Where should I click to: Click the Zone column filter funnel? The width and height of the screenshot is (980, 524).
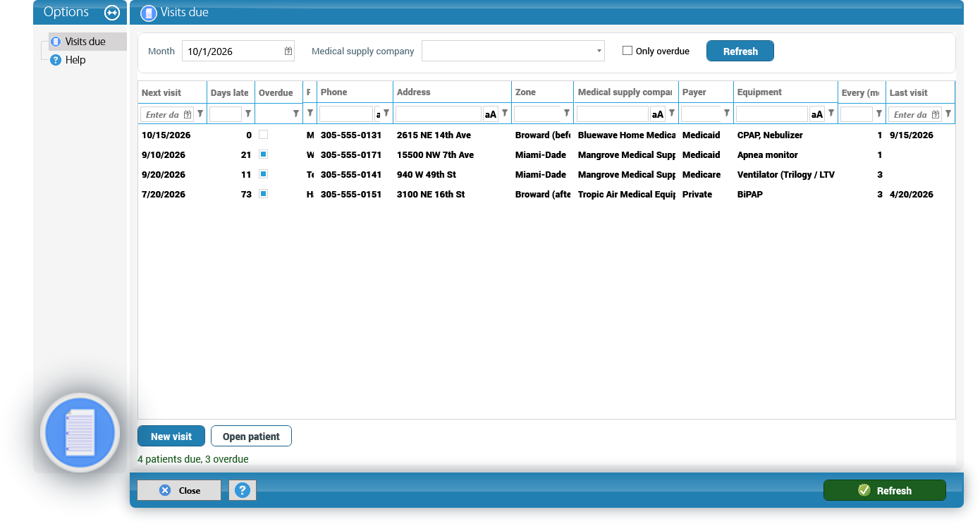pos(566,114)
